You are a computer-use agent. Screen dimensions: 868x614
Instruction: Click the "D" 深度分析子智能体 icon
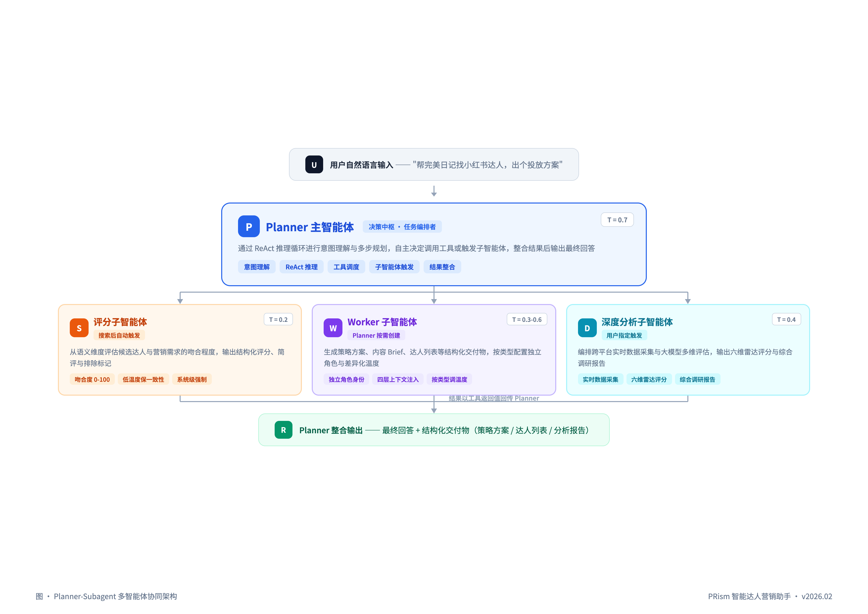[587, 328]
